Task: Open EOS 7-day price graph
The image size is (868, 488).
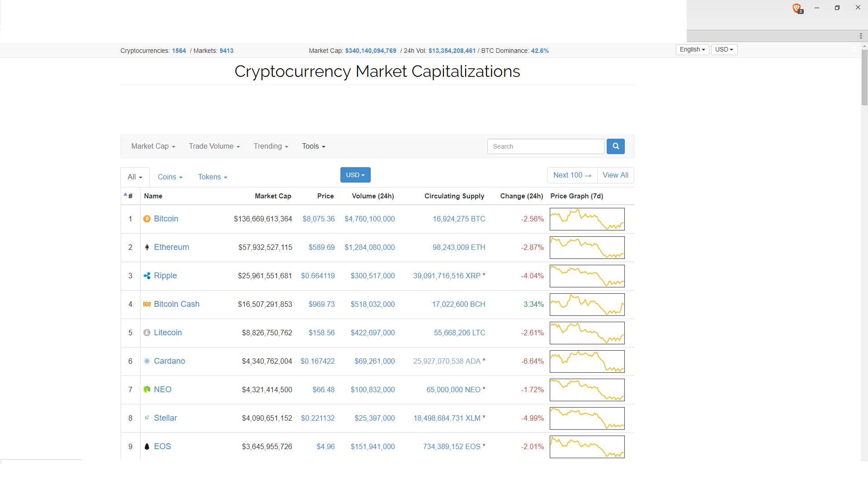Action: (587, 447)
